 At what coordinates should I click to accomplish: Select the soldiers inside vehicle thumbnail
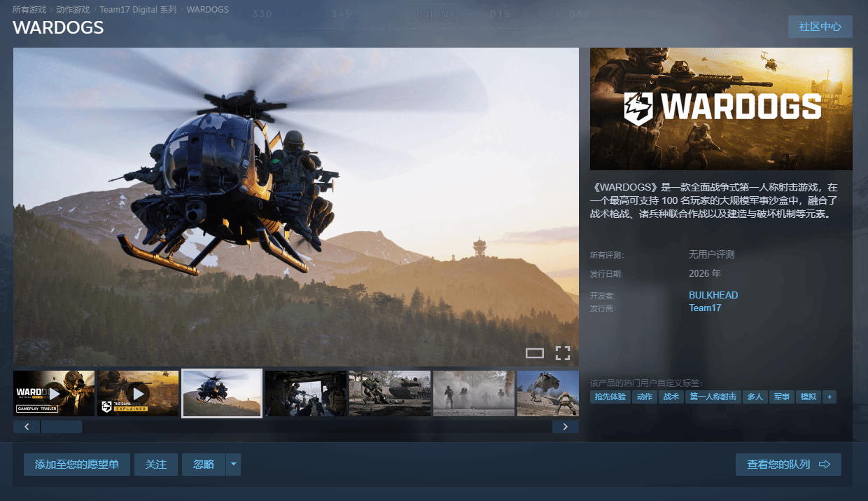coord(306,393)
